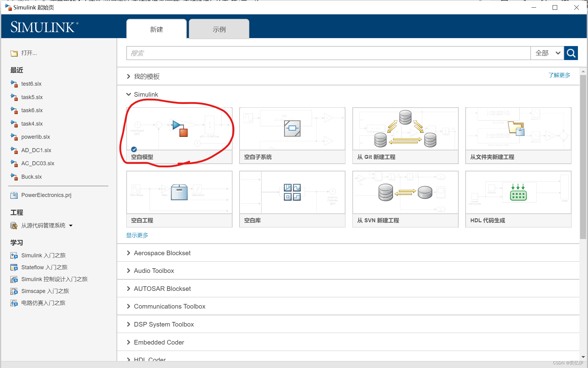Click the model icon for Buck.slx
Viewport: 588px width, 368px height.
pyautogui.click(x=14, y=177)
